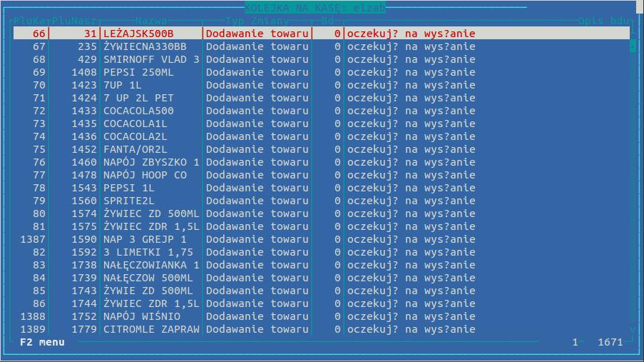Select COCACOLA2L in the list
Viewport: 644px width, 362px height.
tap(135, 136)
